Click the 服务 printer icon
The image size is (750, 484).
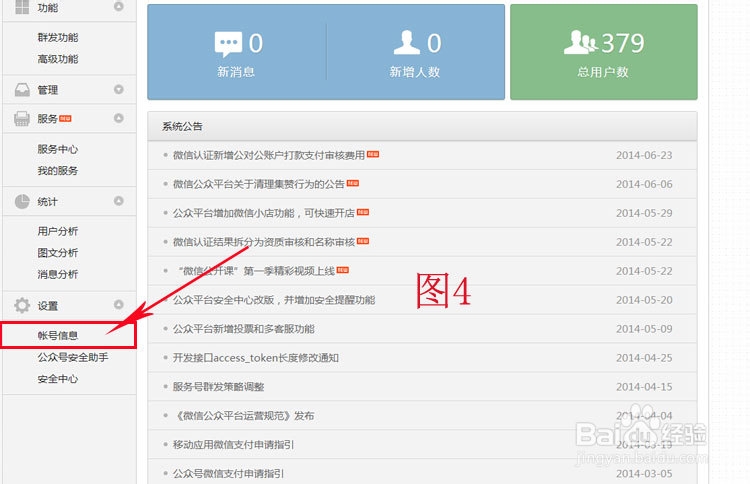pos(22,119)
